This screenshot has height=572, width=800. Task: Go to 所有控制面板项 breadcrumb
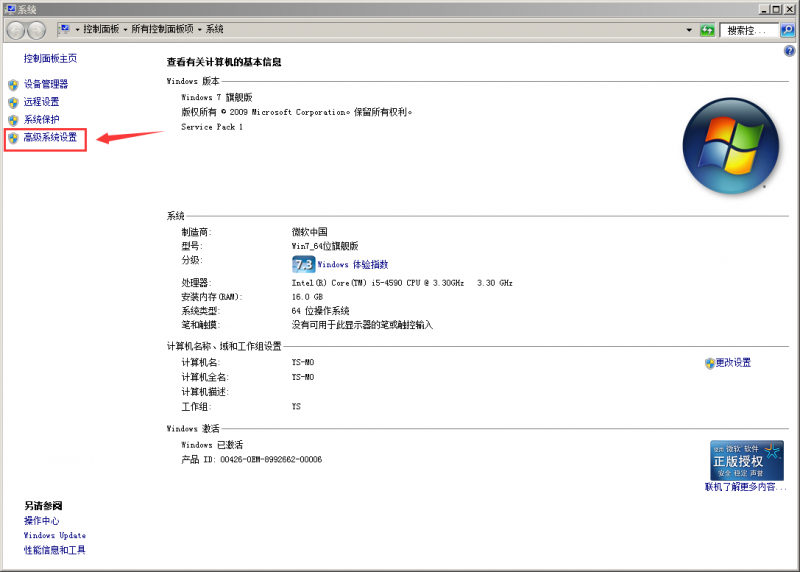click(x=162, y=29)
